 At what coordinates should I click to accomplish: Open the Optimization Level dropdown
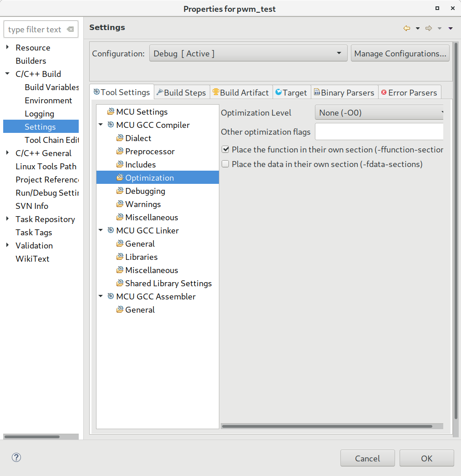[379, 112]
